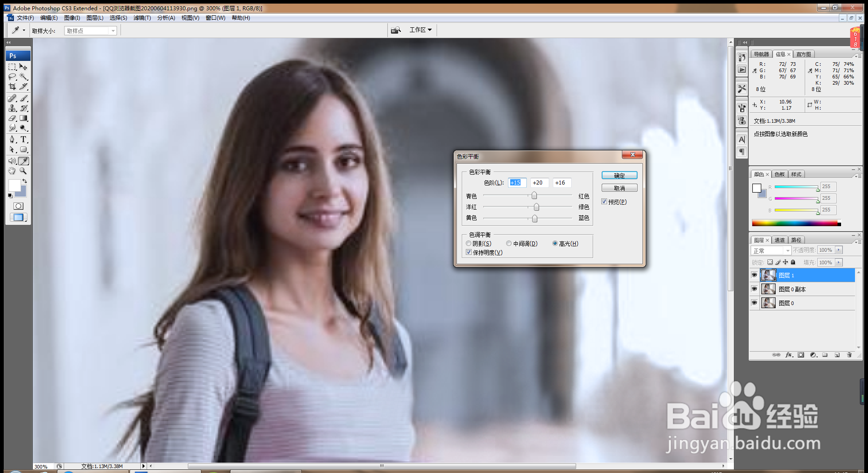The image size is (868, 473).
Task: Select the Healing Brush tool
Action: click(x=12, y=99)
